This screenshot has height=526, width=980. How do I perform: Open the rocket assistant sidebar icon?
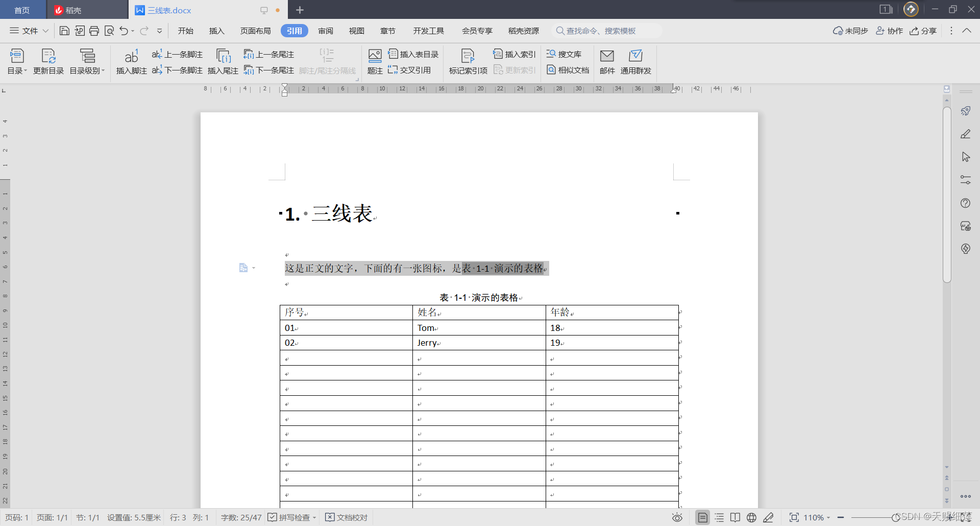coord(966,111)
